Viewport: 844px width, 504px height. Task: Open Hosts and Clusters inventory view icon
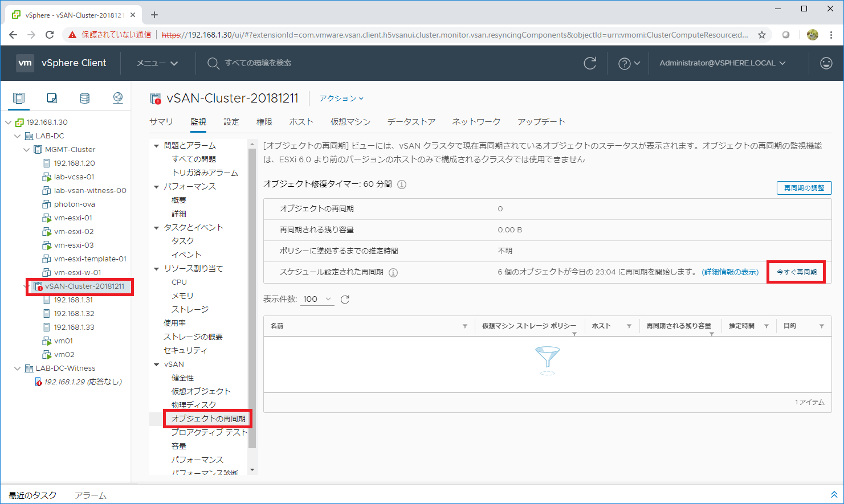click(19, 99)
